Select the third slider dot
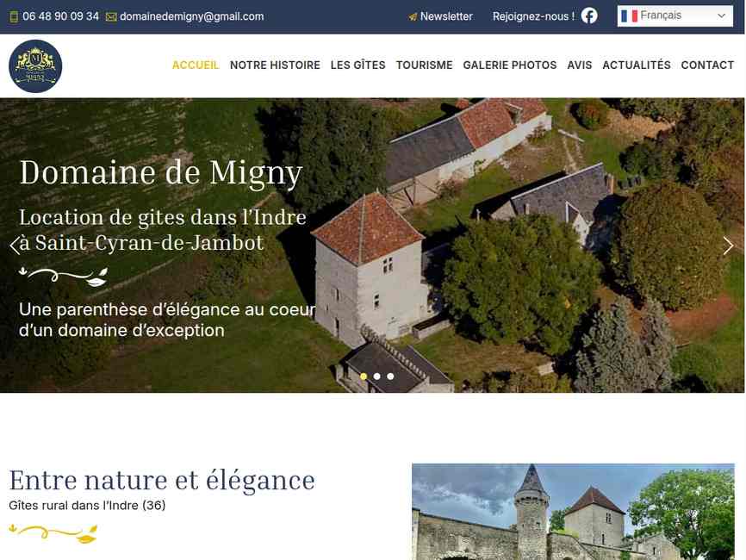 point(390,376)
